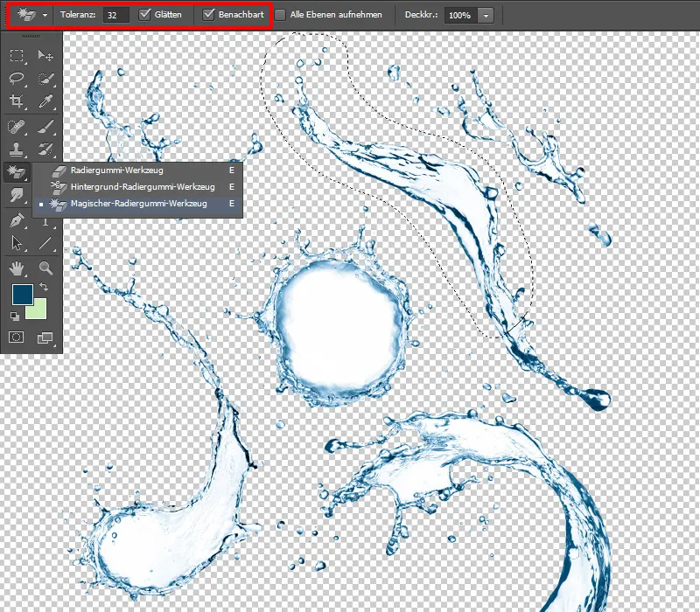Enable Alle Ebenen aufnehmen checkbox
The height and width of the screenshot is (612, 700).
pos(280,15)
